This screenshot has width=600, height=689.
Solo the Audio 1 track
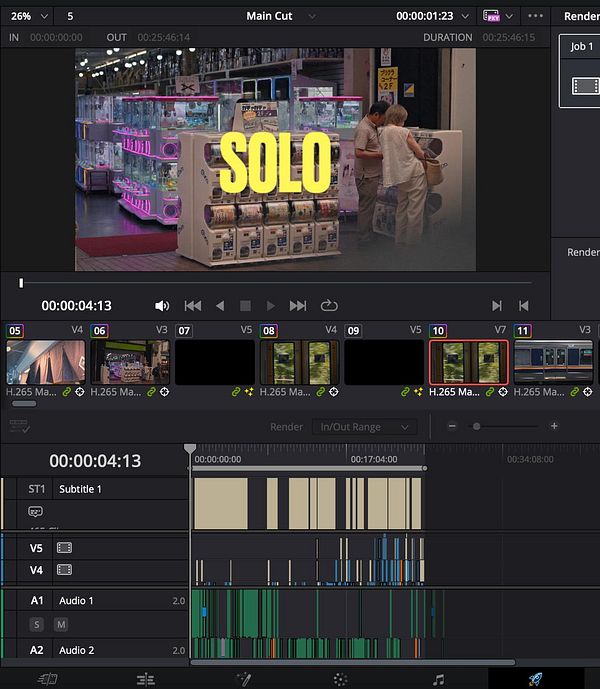(36, 624)
